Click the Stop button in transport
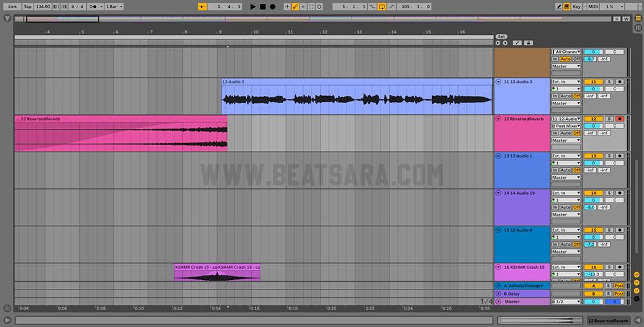The image size is (644, 327). click(262, 6)
